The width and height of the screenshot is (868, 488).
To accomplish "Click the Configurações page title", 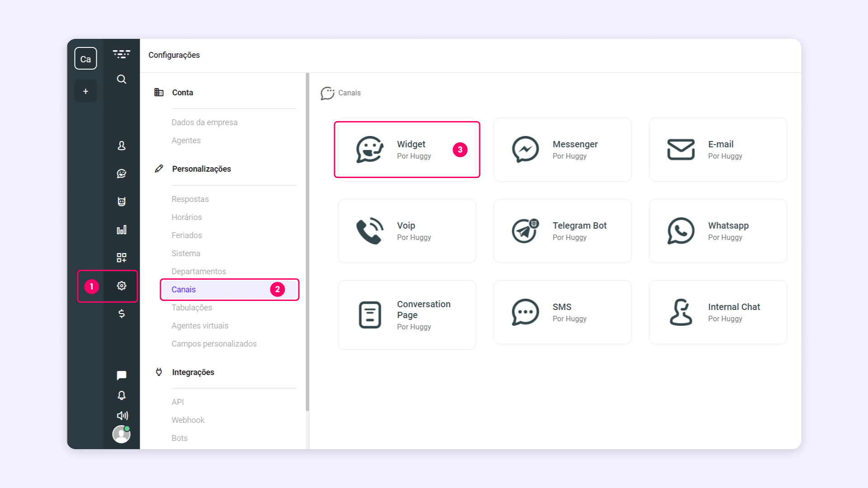I will pos(174,55).
